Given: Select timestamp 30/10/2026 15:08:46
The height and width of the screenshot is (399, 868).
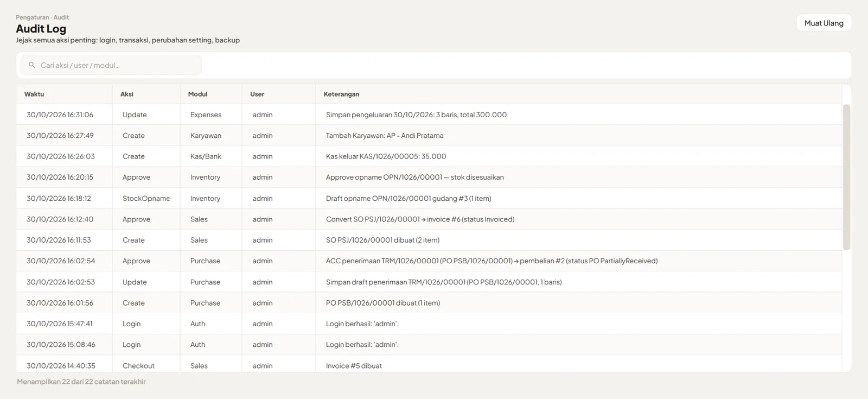Looking at the screenshot, I should [x=61, y=344].
